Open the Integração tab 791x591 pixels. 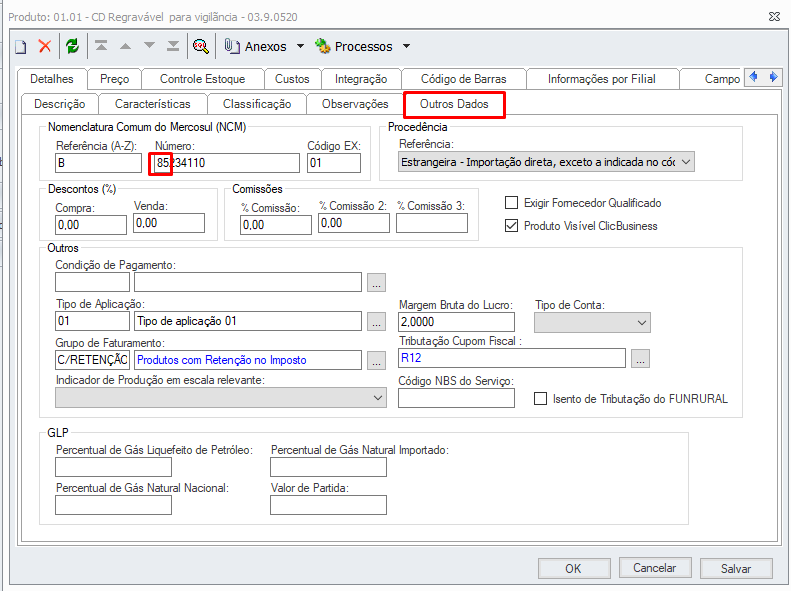[x=361, y=79]
